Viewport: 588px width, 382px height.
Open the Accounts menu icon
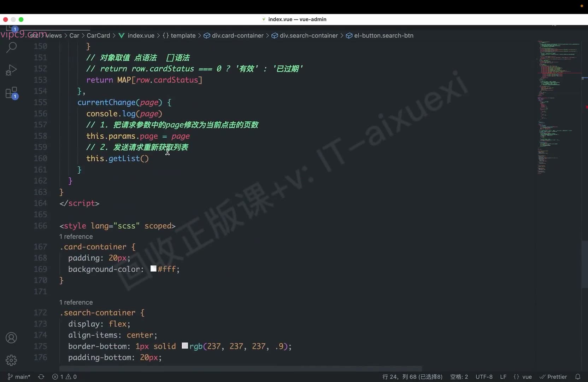click(11, 338)
